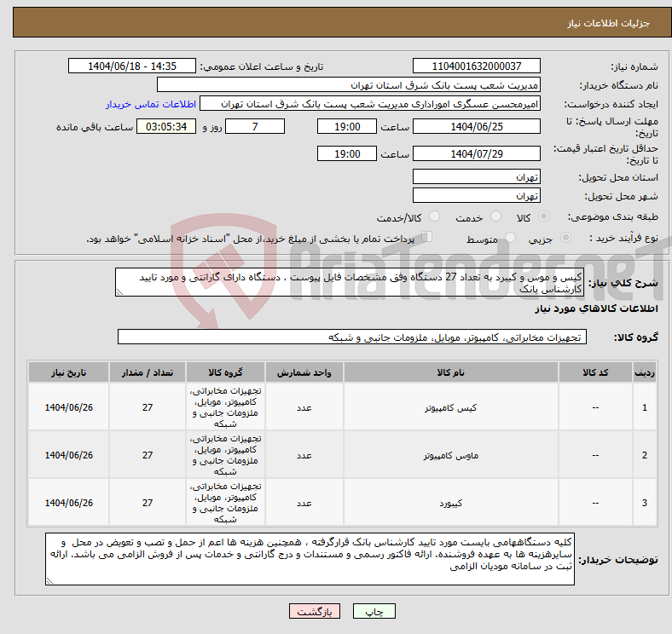
Task: Select the کالا radio button
Action: 543,216
